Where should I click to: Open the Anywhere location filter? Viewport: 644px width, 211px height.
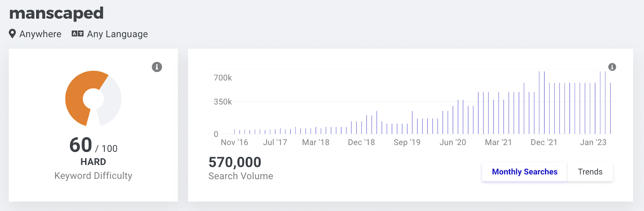(x=35, y=34)
